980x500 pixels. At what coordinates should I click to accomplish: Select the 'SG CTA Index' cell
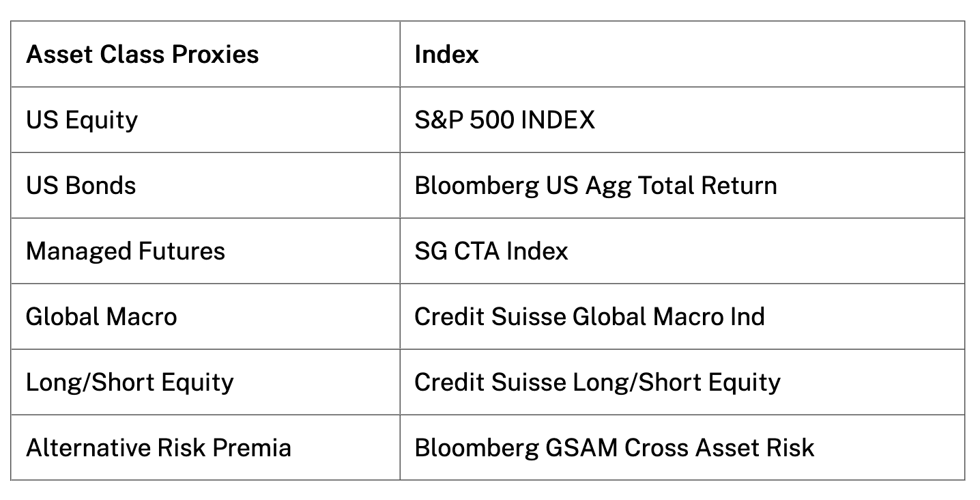coord(491,251)
